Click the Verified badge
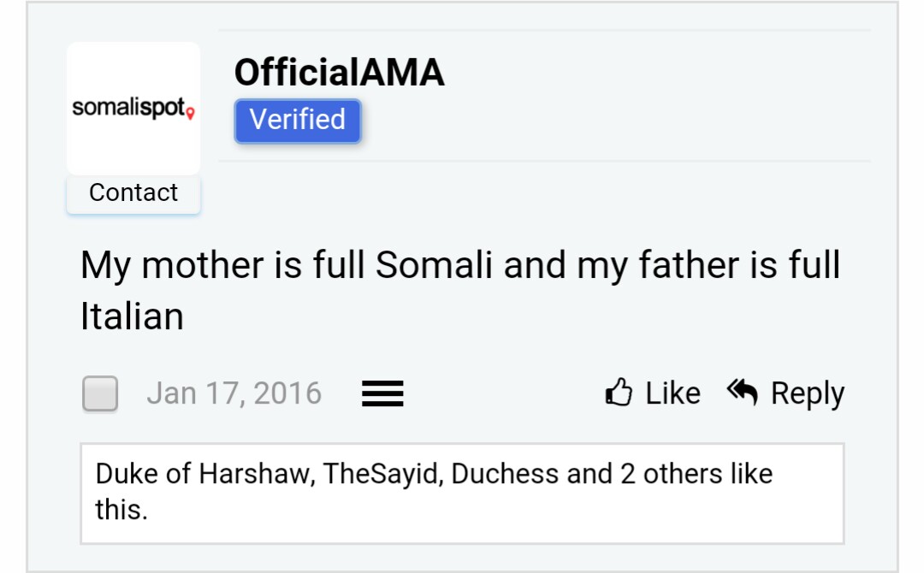The height and width of the screenshot is (573, 924). [x=298, y=121]
